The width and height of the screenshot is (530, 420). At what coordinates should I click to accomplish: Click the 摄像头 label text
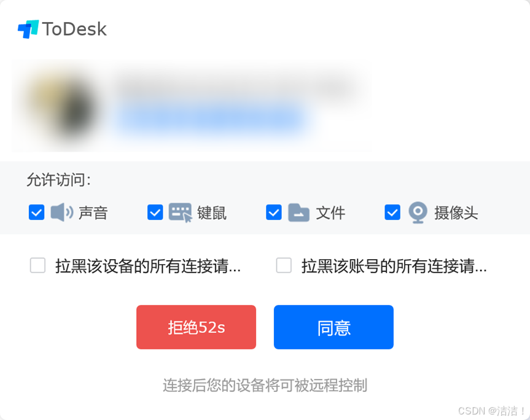(456, 213)
